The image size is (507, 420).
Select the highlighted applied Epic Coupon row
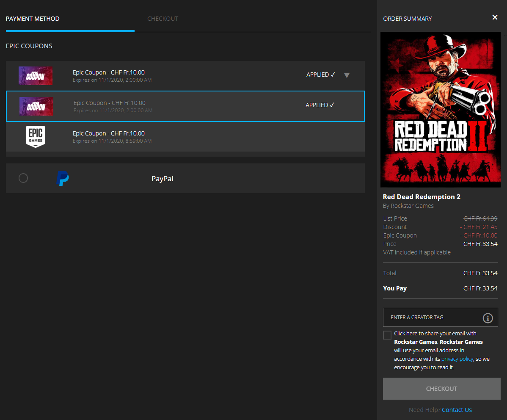(x=185, y=106)
